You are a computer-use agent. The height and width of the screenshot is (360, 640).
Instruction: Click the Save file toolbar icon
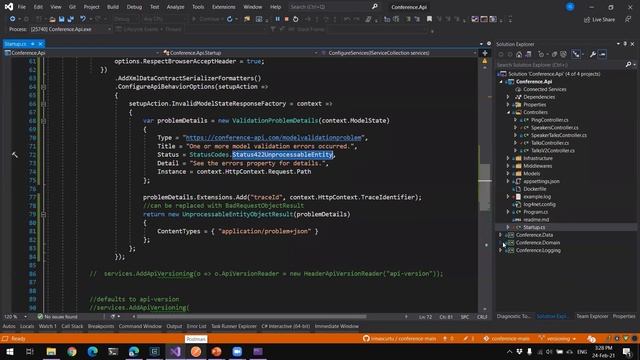coord(61,19)
